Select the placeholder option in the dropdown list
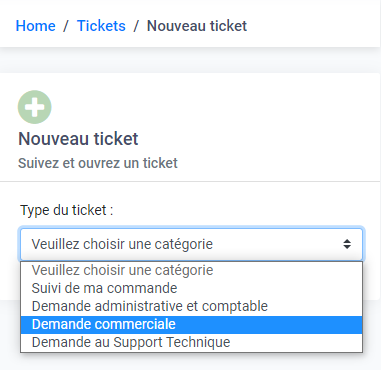This screenshot has height=370, width=381. 192,270
